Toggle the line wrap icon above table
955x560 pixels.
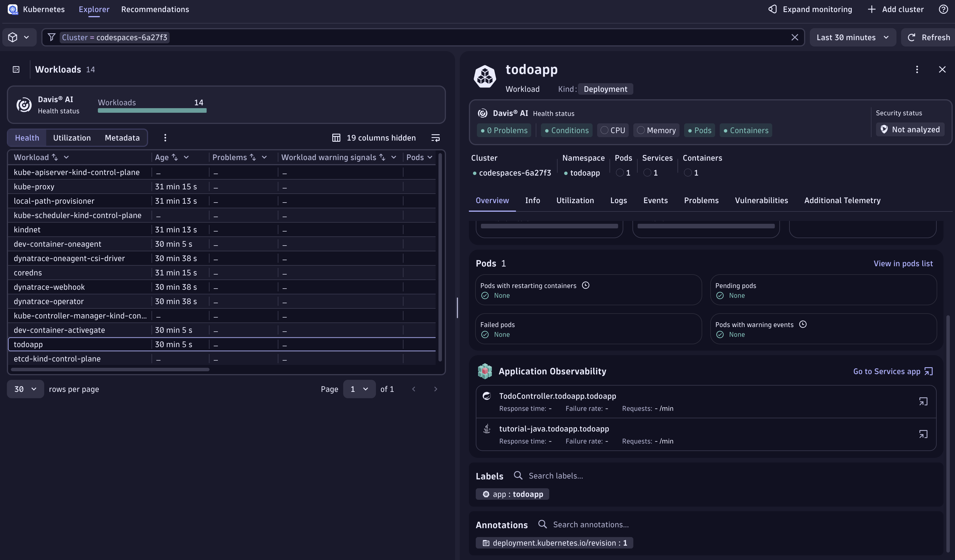[x=435, y=137]
